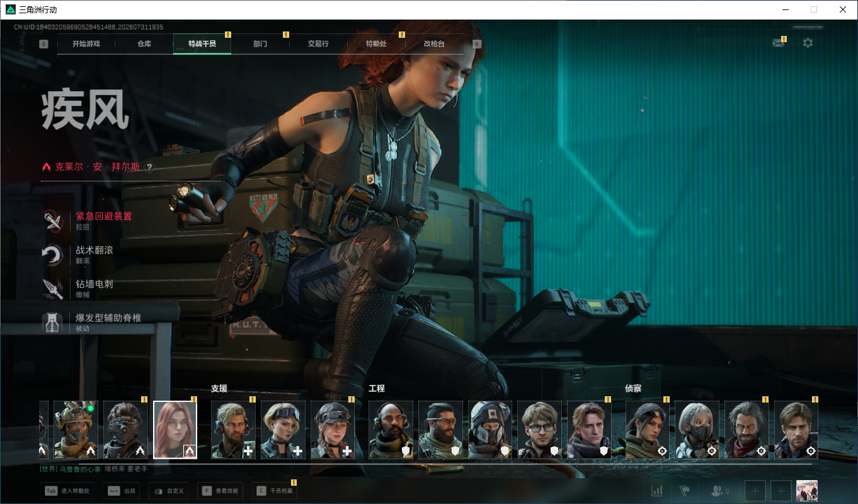Select the 战术翻滚 roll skill icon
The image size is (858, 504).
[x=52, y=254]
